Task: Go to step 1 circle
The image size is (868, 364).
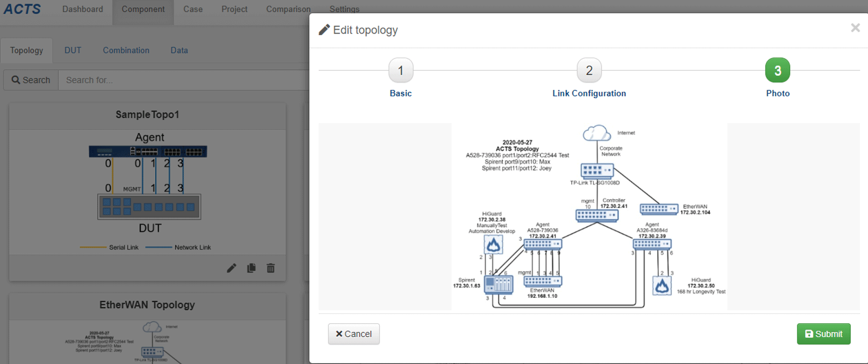Action: (401, 70)
